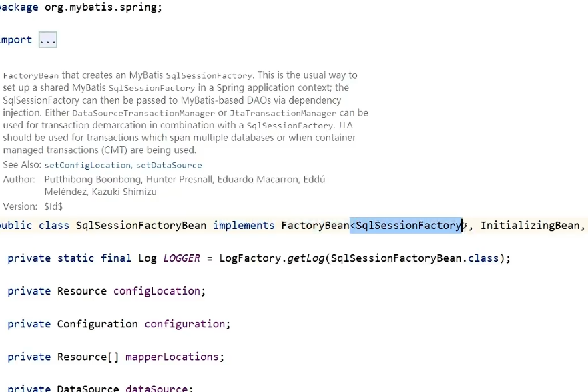The width and height of the screenshot is (588, 392).
Task: Open the setDataSource See Also link
Action: 169,165
